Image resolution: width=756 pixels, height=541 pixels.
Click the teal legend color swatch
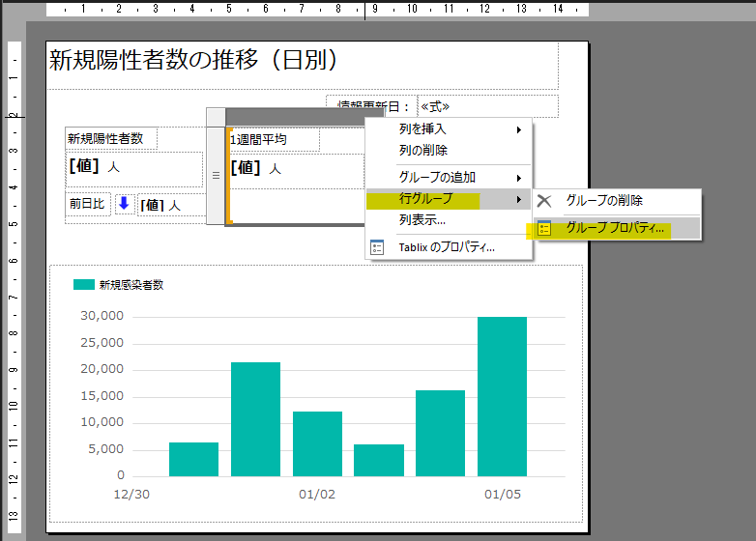tap(84, 285)
